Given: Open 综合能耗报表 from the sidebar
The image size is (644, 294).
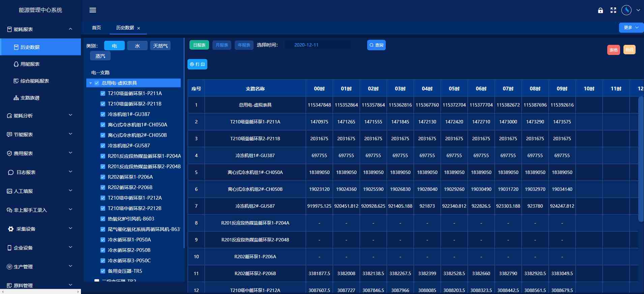Looking at the screenshot, I should (34, 81).
